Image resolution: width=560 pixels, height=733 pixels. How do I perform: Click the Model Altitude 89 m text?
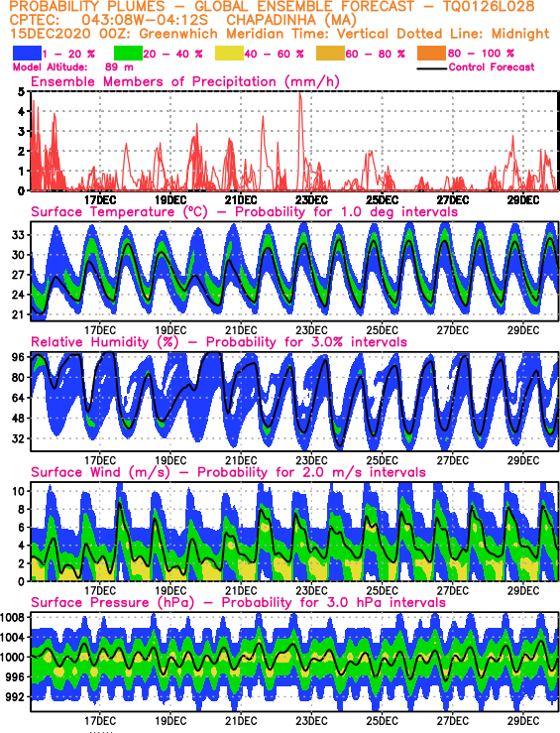coord(73,67)
